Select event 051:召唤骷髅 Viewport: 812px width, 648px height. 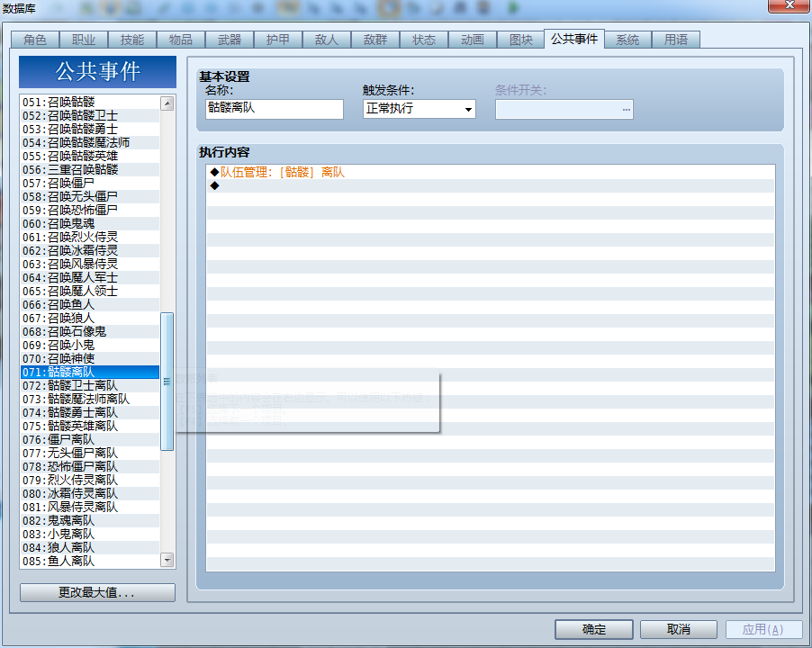(90, 102)
